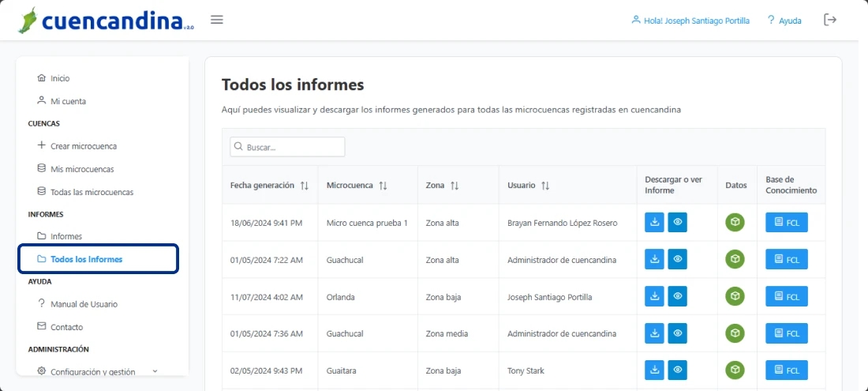View the Micro cuenca prueba 1 report
Screen dimensions: 868x391
tap(677, 223)
